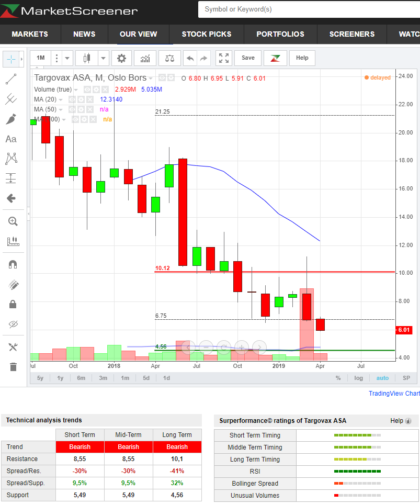
Task: Expand the time interval dropdown arrow
Action: (67, 58)
